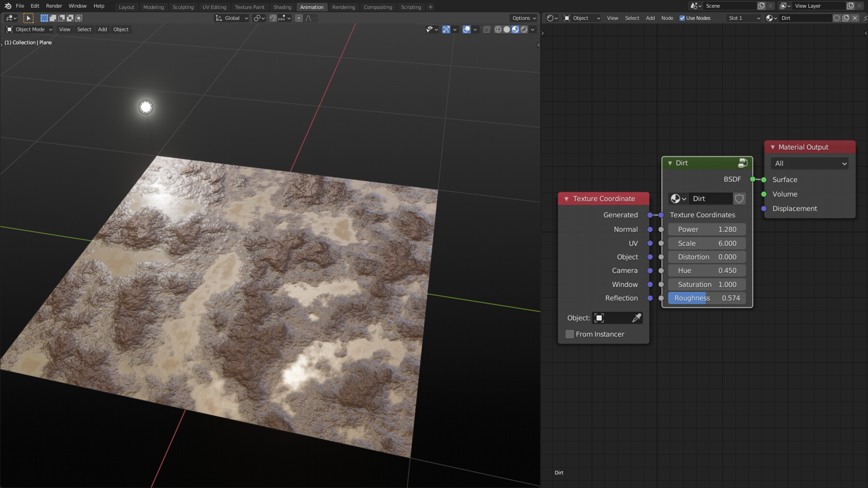The image size is (868, 488).
Task: Enable the Use Nodes checkbox
Action: coord(683,18)
